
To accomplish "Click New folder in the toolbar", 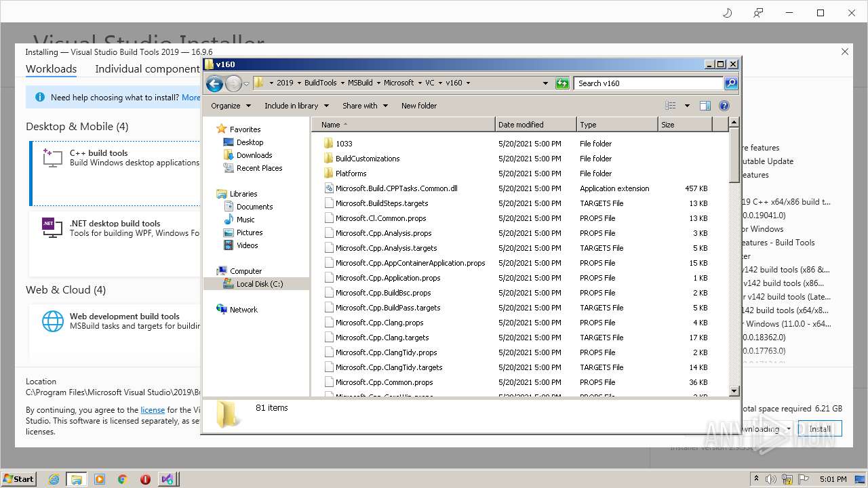I will [x=419, y=106].
